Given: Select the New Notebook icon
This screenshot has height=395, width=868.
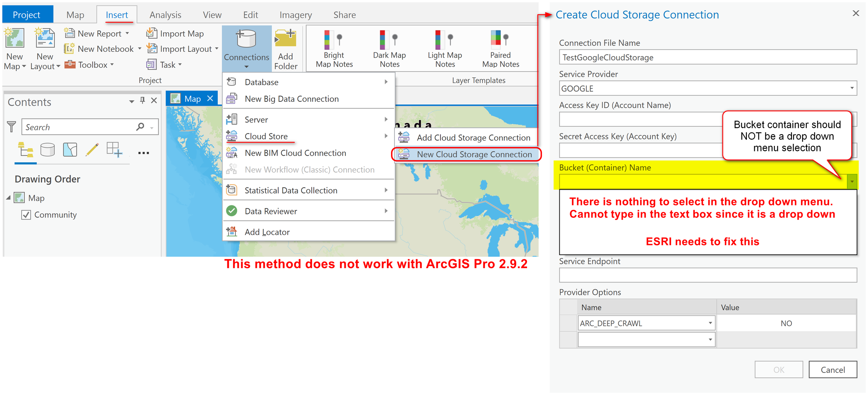Looking at the screenshot, I should [69, 49].
